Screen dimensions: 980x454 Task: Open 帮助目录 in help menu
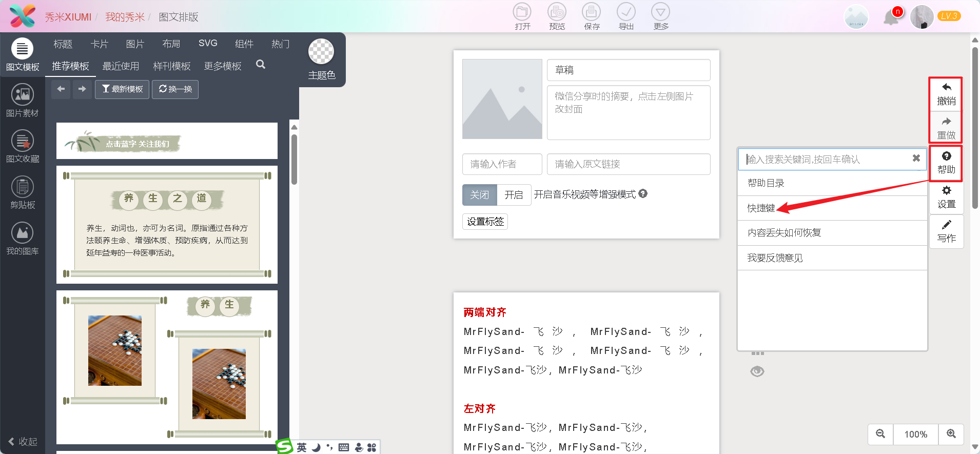pyautogui.click(x=832, y=183)
